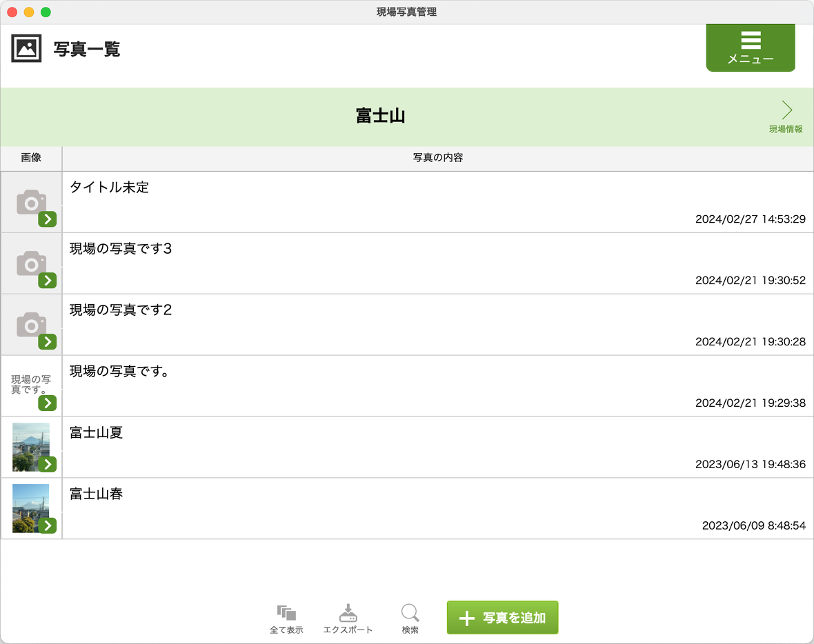The width and height of the screenshot is (814, 644).
Task: Open green arrow for 現場の写真です3 row
Action: (48, 281)
